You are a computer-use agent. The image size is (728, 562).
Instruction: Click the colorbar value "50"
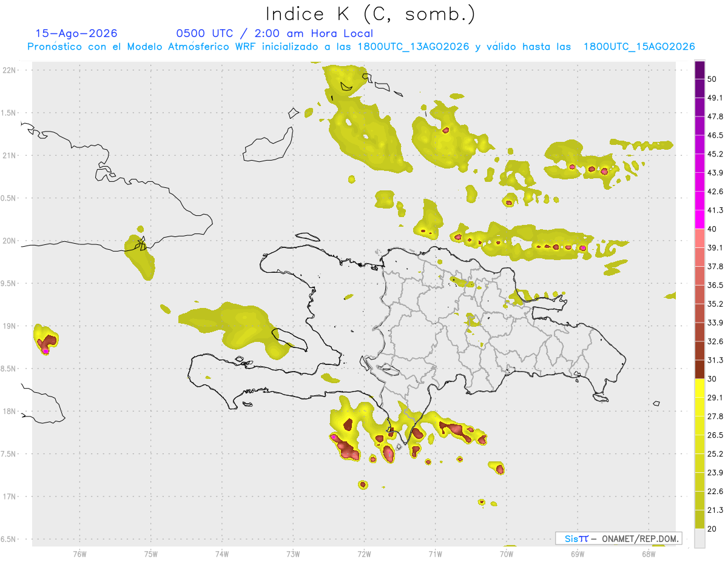pos(712,79)
